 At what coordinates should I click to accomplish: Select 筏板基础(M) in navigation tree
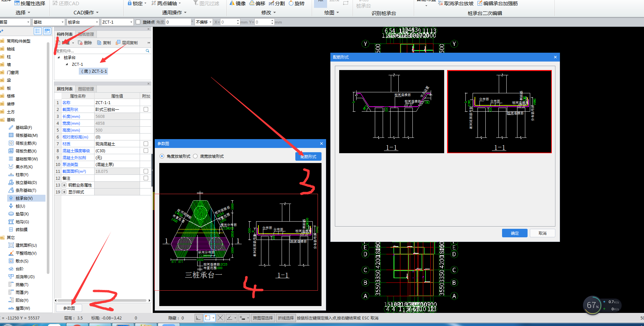(x=23, y=136)
